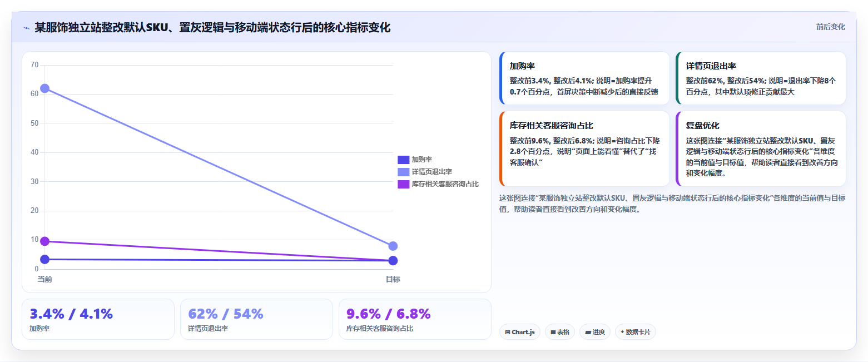Select the 数据卡片 tag pill
This screenshot has width=868, height=362.
pos(635,332)
